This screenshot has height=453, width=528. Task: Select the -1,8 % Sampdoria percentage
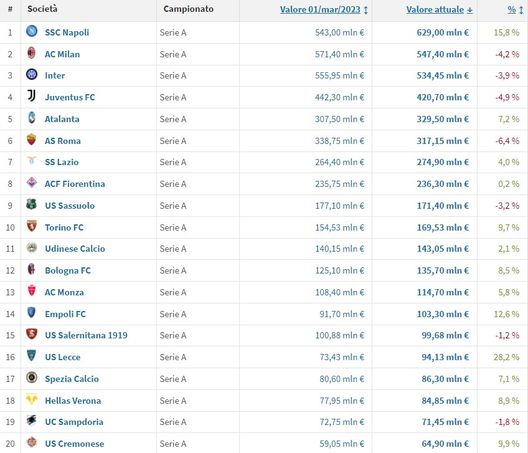tap(507, 422)
